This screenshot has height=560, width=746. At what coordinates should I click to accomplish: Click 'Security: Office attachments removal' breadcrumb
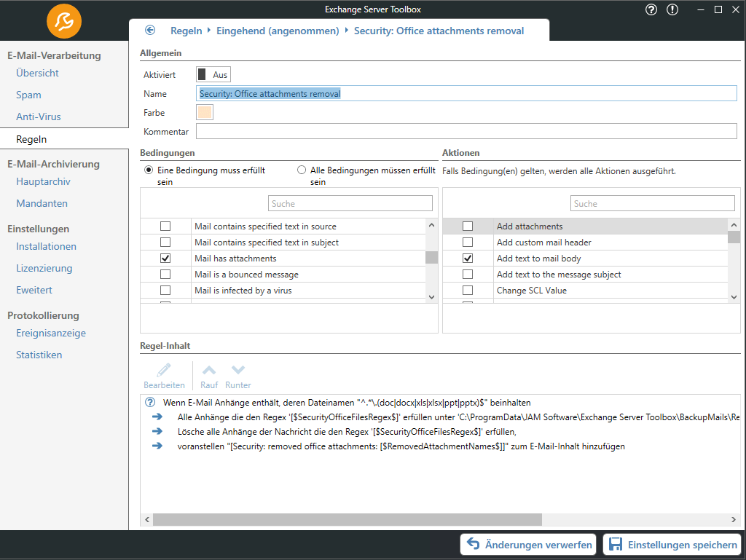(439, 31)
